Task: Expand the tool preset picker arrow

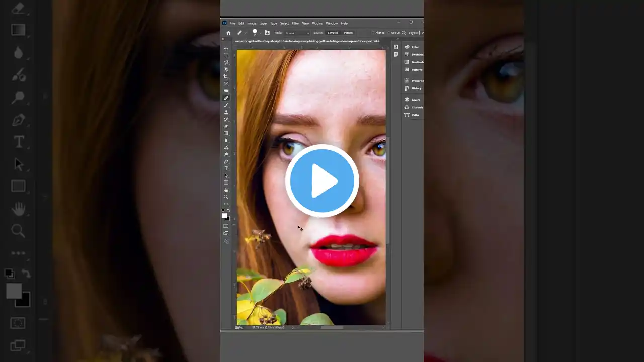Action: click(x=246, y=33)
